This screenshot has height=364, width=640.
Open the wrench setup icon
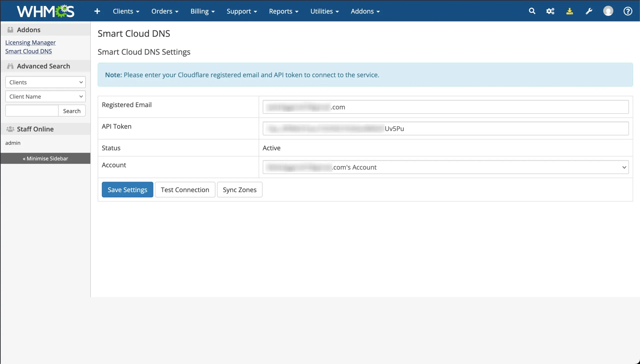pos(589,11)
